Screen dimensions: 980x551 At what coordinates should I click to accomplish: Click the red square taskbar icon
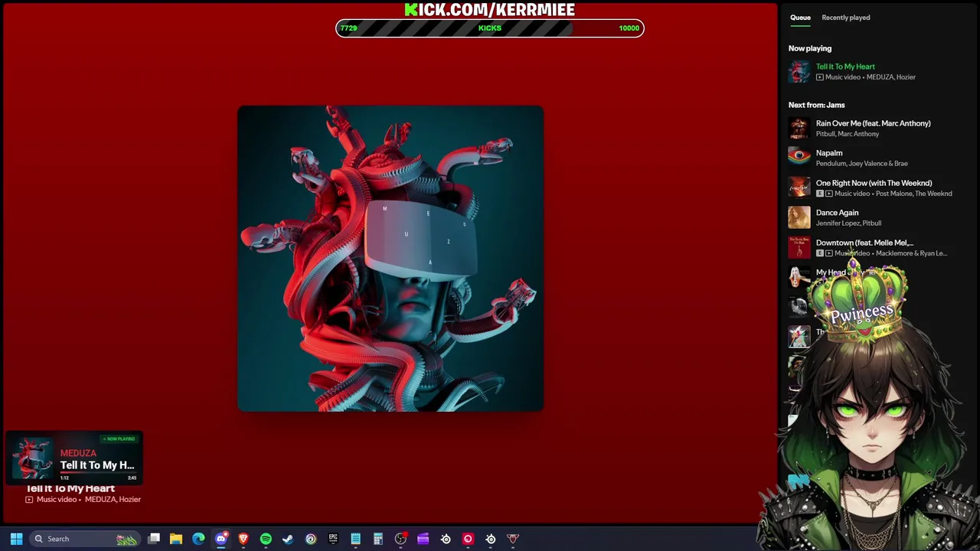[x=468, y=539]
